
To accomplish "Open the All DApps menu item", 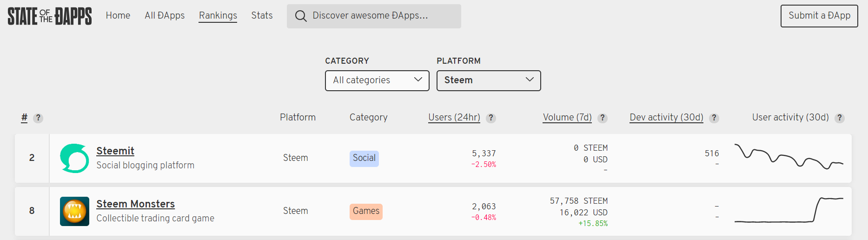I will 165,15.
